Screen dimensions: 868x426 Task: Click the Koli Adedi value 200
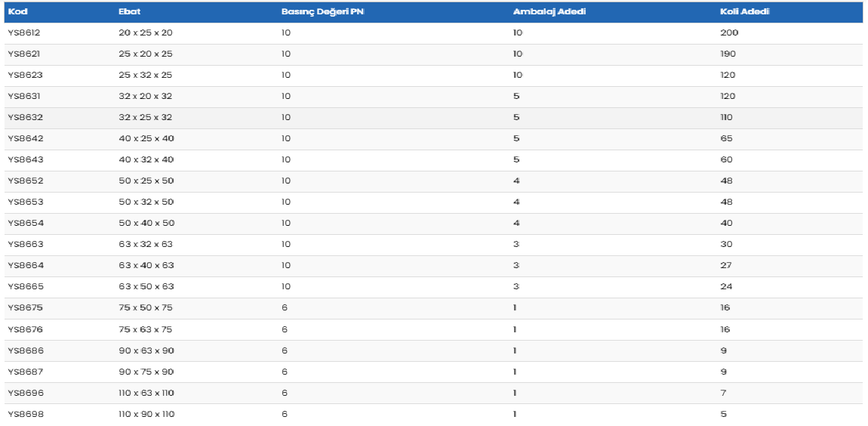tap(729, 33)
